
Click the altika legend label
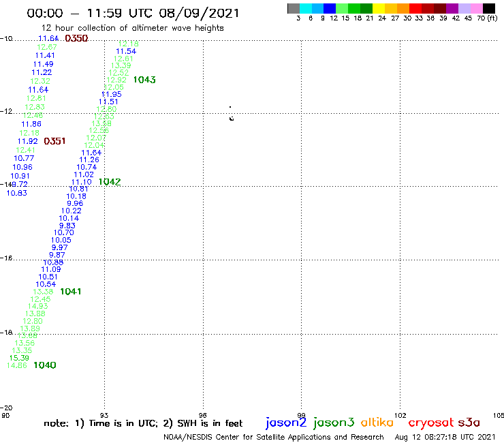coord(377,423)
